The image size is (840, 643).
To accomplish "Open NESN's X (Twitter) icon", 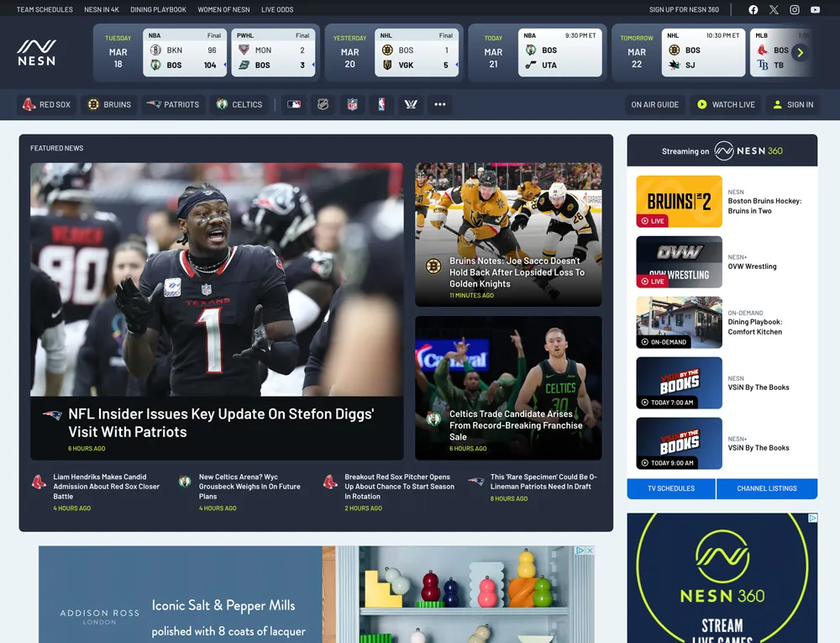I will [x=774, y=10].
